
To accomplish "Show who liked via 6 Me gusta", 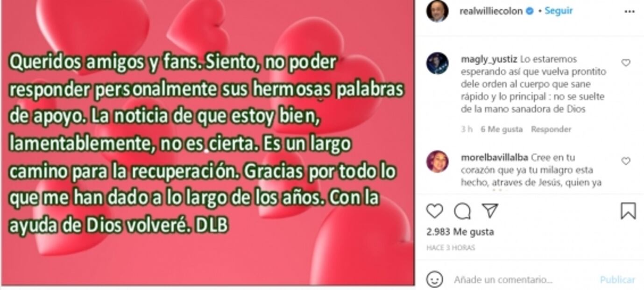I will point(502,130).
